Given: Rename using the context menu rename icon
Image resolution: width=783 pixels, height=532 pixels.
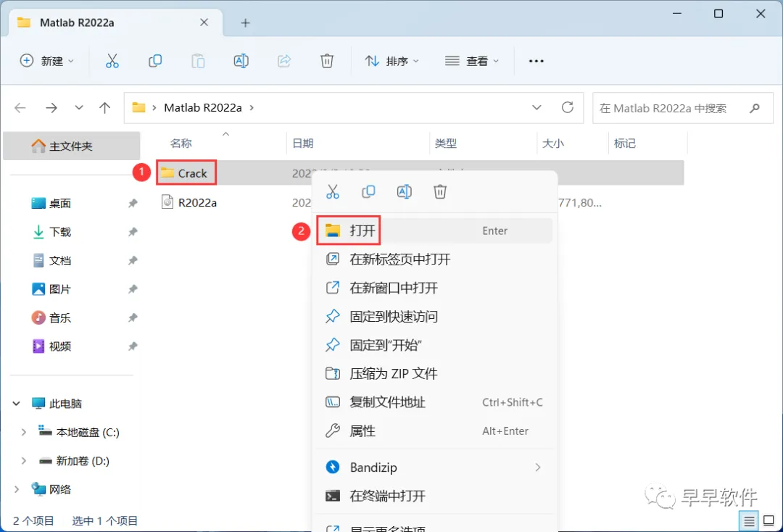Looking at the screenshot, I should tap(405, 191).
